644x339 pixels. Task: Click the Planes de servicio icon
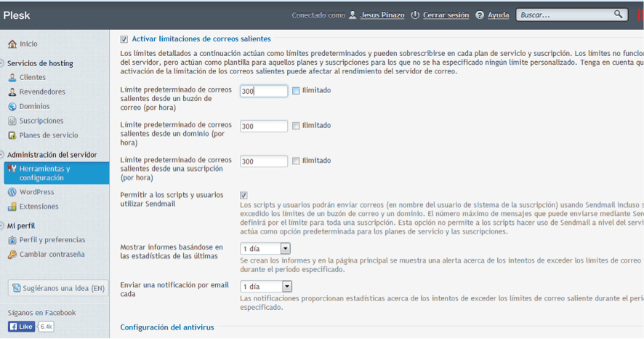(x=12, y=135)
